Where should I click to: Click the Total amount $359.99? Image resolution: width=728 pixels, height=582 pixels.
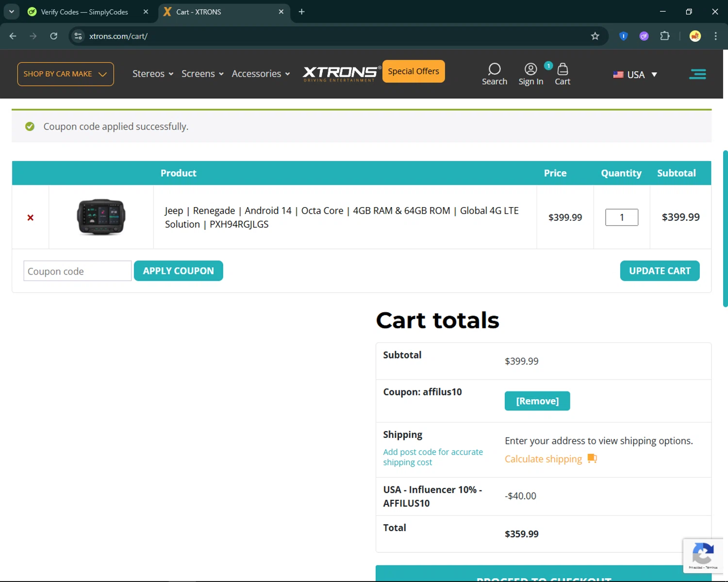point(522,534)
